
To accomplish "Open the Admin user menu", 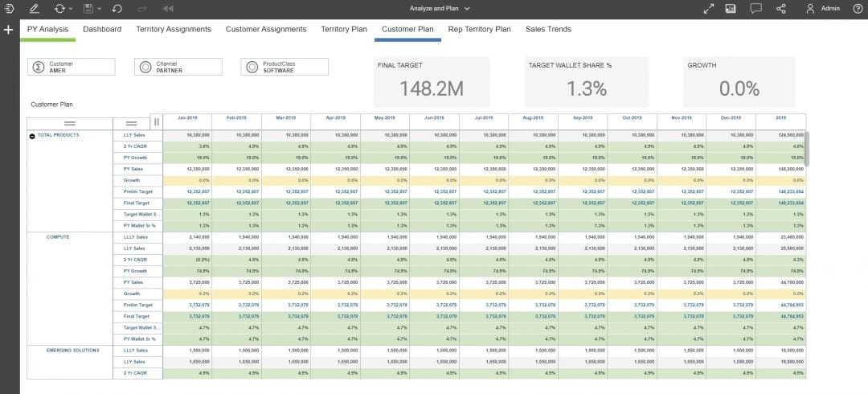I will tap(823, 8).
